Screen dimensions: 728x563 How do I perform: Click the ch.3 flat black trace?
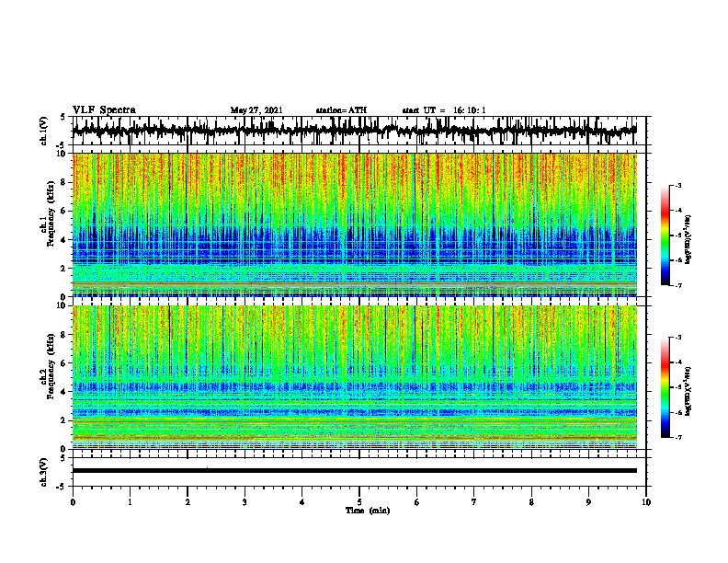pyautogui.click(x=354, y=471)
